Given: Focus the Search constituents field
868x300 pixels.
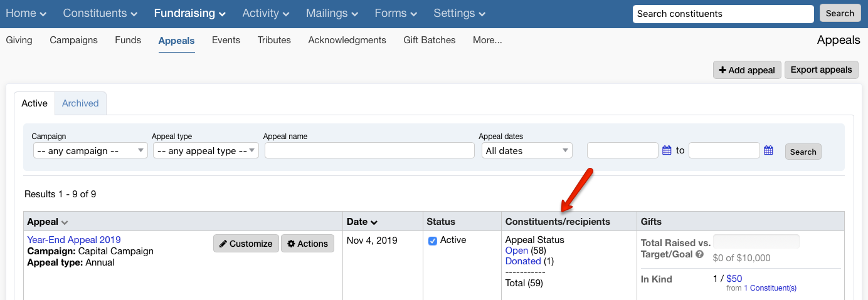Looking at the screenshot, I should [723, 14].
